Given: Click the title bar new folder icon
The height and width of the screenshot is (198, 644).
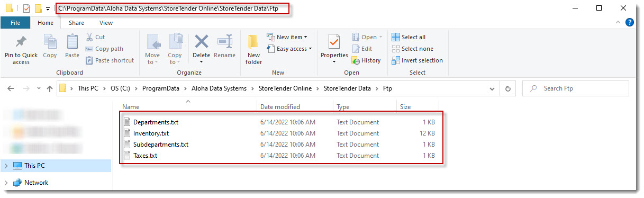Looking at the screenshot, I should (x=38, y=8).
